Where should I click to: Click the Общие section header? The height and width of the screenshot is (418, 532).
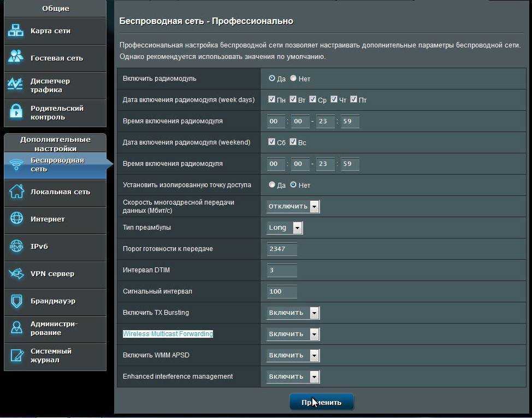[55, 9]
